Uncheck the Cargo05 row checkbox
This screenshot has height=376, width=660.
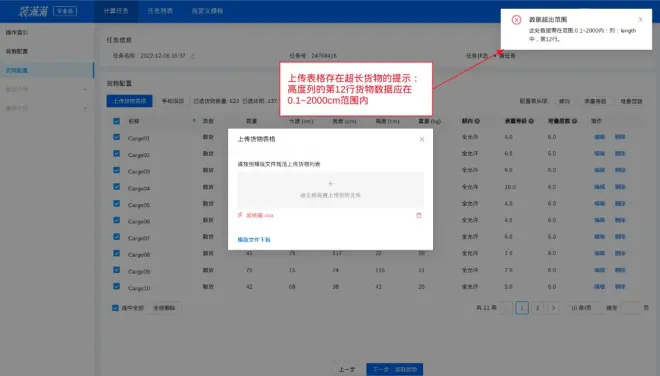[117, 204]
